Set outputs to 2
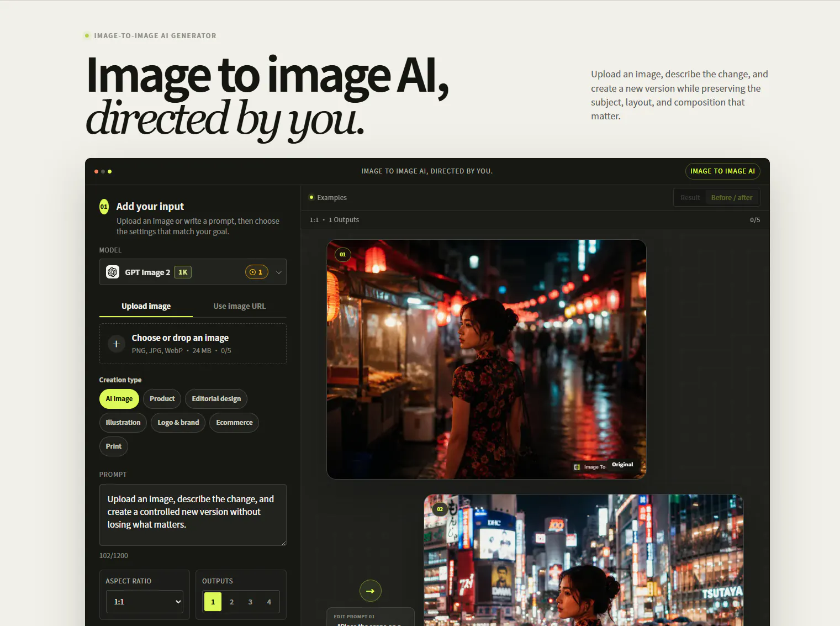 pyautogui.click(x=231, y=602)
